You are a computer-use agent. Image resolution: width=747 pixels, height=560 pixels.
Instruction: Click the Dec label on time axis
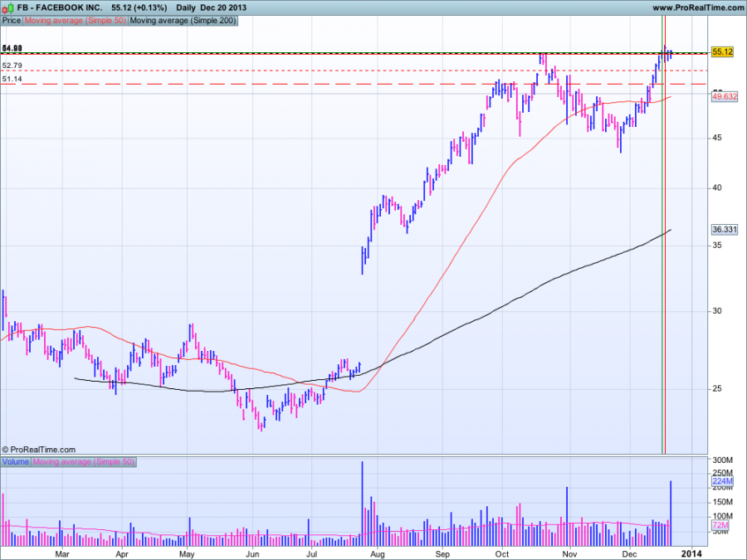630,554
